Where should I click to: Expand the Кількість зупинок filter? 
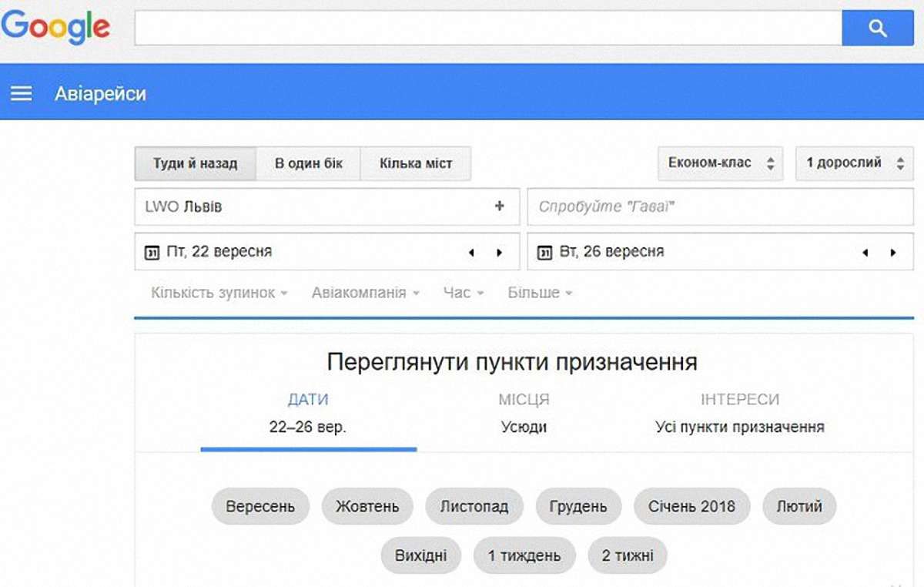click(x=219, y=293)
